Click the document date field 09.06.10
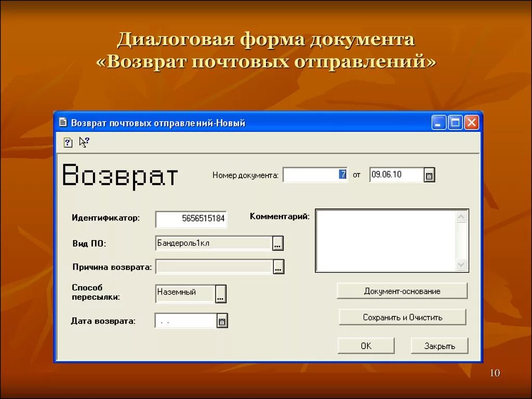532x399 pixels. pyautogui.click(x=396, y=175)
